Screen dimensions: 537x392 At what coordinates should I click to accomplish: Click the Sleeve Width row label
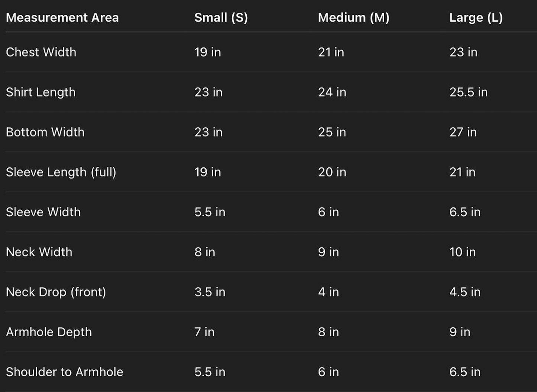pyautogui.click(x=43, y=212)
